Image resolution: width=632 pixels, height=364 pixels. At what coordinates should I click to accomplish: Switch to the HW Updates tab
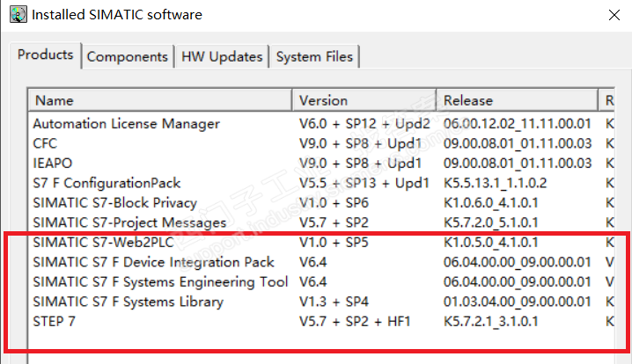(222, 56)
